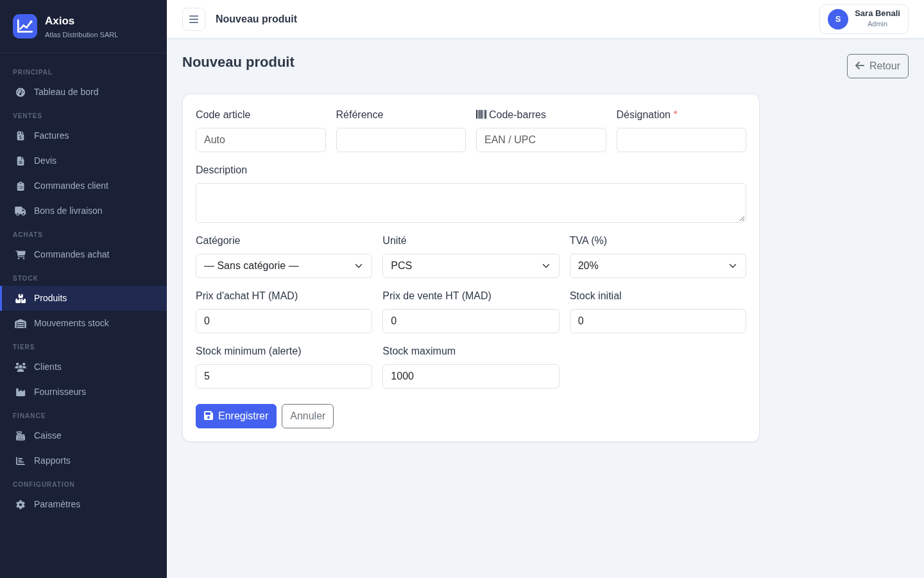Go to Mouvements stock in the sidebar
This screenshot has width=924, height=578.
(83, 323)
